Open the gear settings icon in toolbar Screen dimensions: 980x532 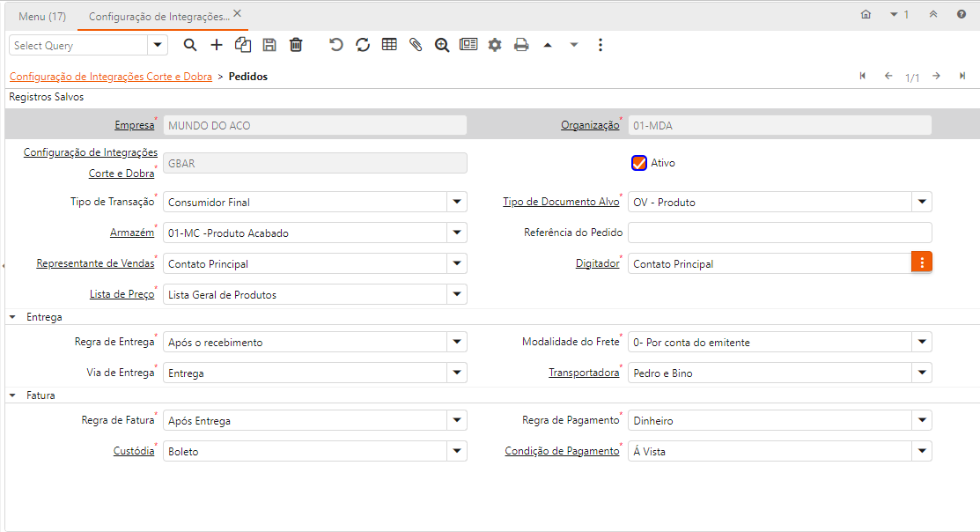tap(495, 45)
